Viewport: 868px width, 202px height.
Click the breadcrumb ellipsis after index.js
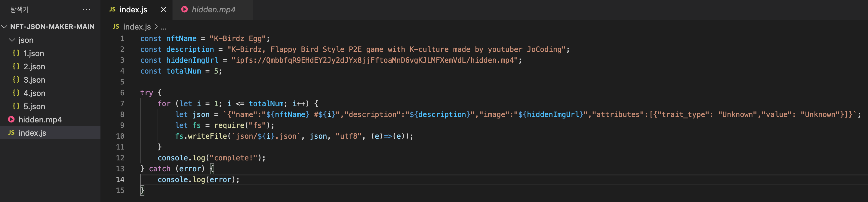point(164,27)
